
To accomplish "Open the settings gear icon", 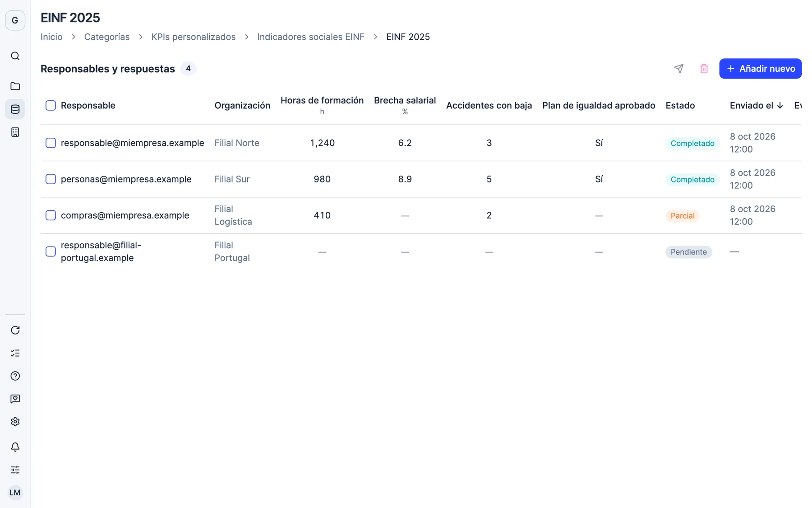I will pyautogui.click(x=15, y=422).
